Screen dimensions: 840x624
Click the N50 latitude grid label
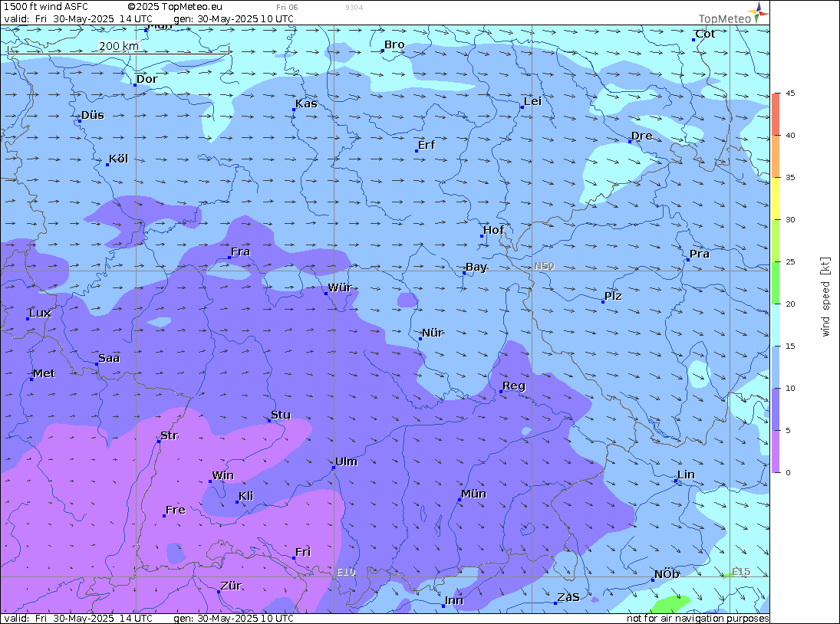point(544,266)
